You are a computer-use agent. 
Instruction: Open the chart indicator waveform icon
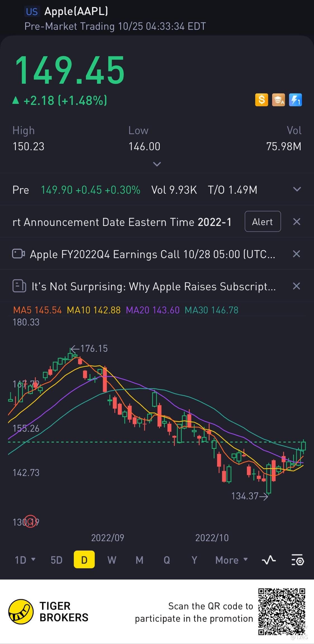[x=269, y=560]
